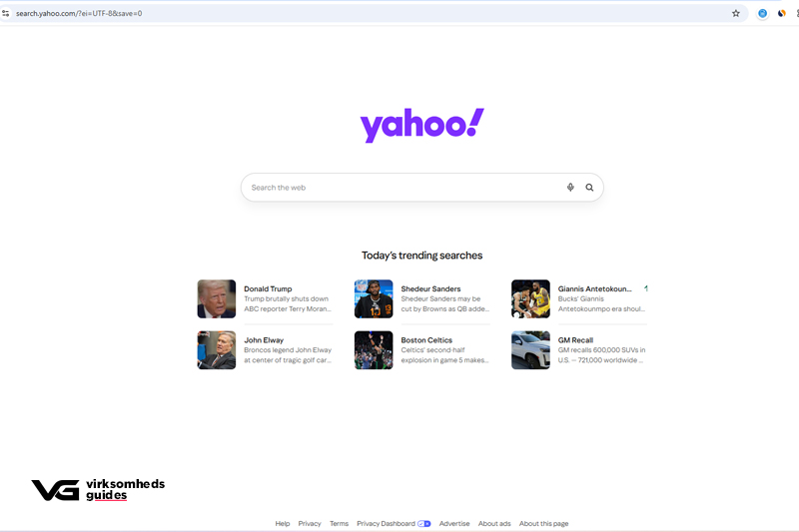Open the About ads footer link

click(x=494, y=523)
